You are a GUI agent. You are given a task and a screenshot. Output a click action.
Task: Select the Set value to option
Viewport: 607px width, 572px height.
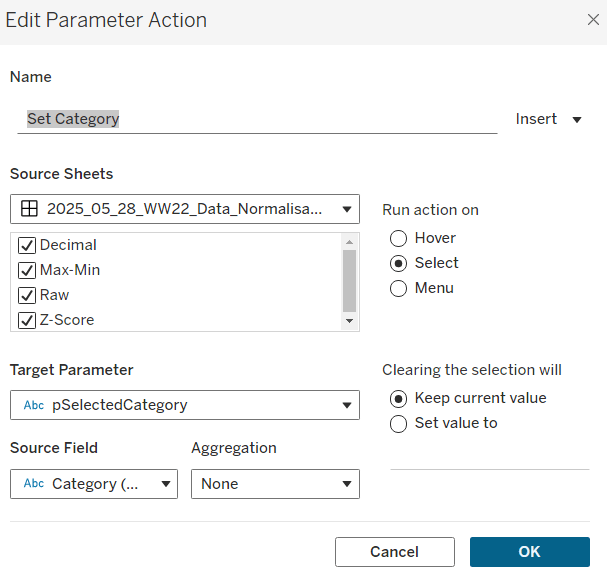tap(398, 423)
